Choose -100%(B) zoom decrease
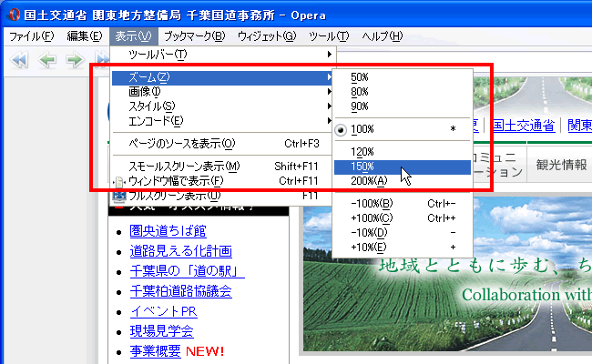The width and height of the screenshot is (592, 364). point(403,204)
